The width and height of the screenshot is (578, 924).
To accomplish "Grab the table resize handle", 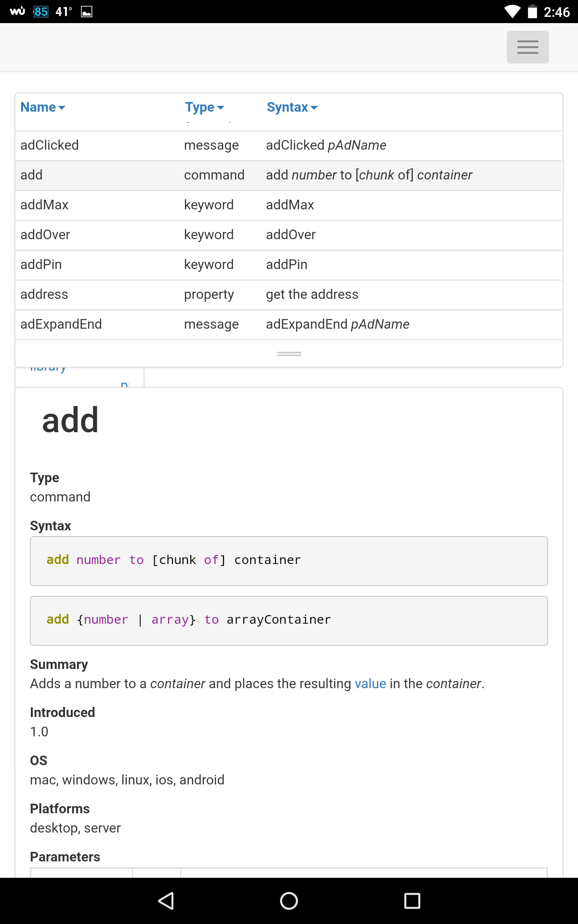I will [x=289, y=354].
